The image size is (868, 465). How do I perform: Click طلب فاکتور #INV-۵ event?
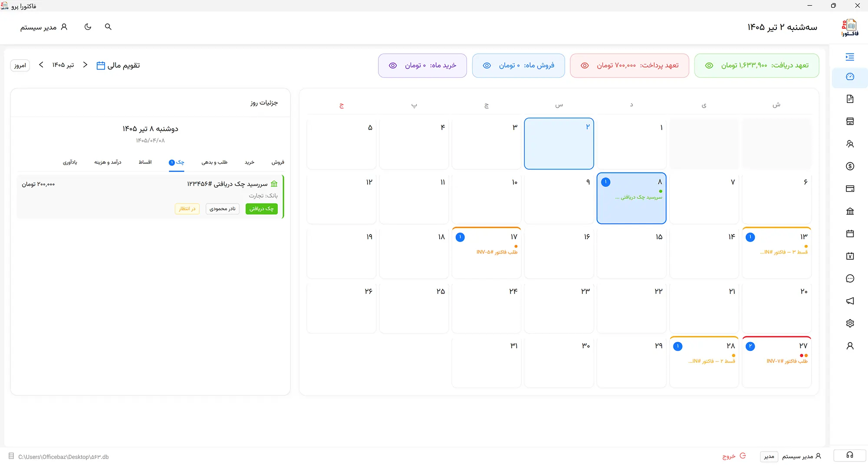[x=497, y=252]
